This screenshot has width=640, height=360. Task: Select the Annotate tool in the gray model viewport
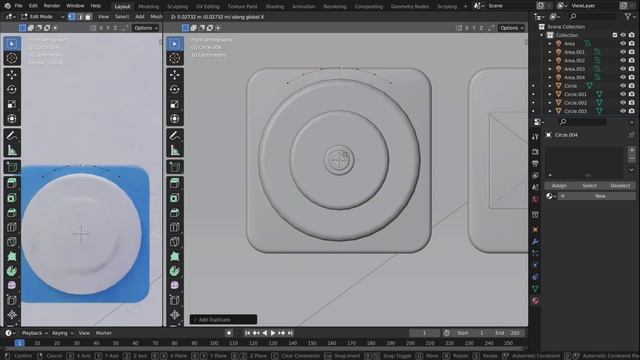(x=175, y=136)
